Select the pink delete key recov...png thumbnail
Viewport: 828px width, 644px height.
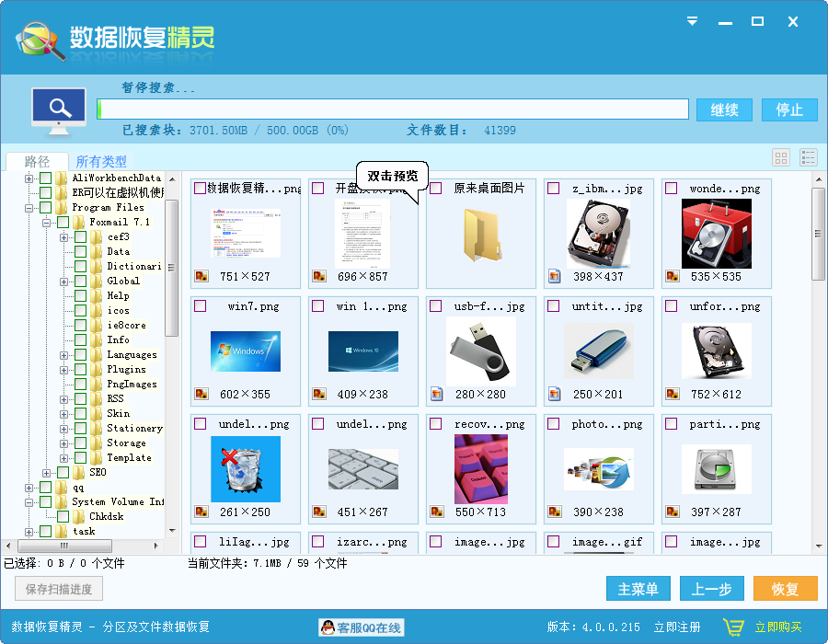[480, 469]
